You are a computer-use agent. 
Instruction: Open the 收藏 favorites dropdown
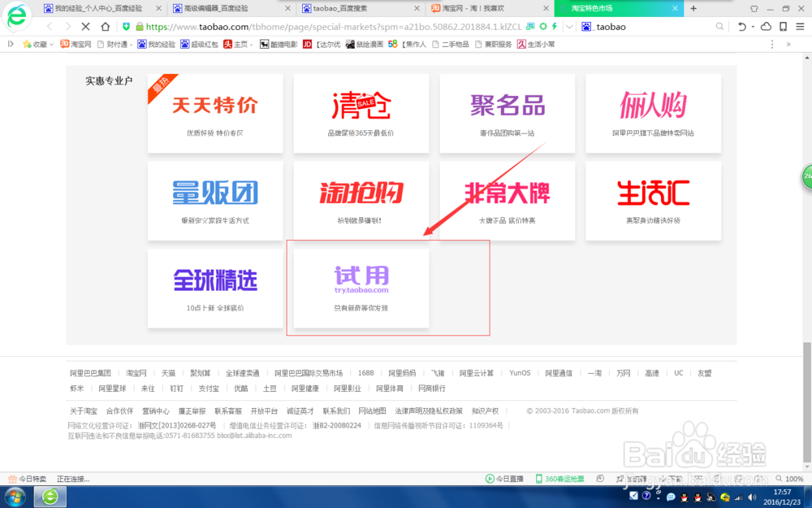[x=38, y=45]
